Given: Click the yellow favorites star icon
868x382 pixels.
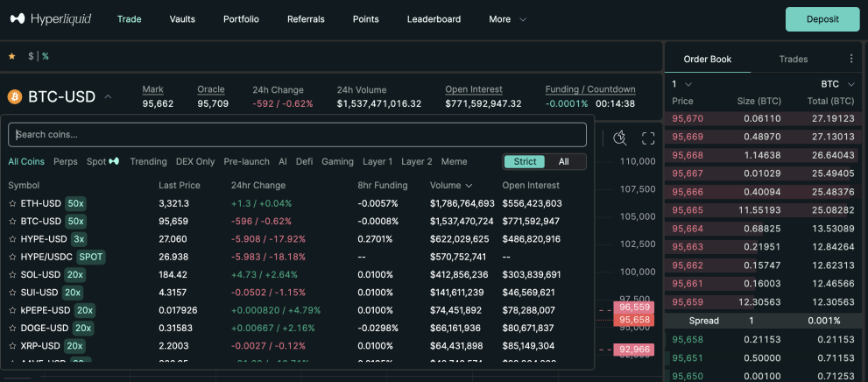Looking at the screenshot, I should tap(11, 56).
